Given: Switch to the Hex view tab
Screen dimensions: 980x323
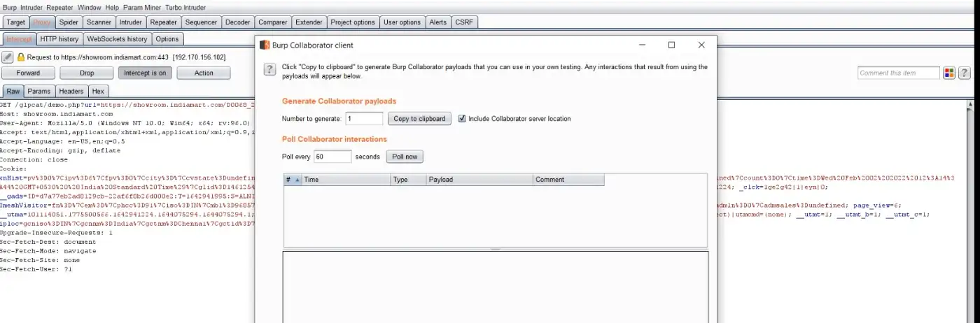Looking at the screenshot, I should pos(98,91).
